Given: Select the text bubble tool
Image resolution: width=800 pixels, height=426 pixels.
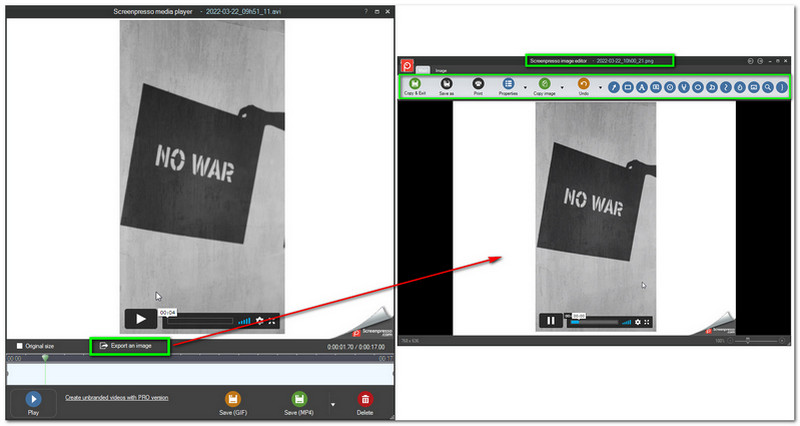Looking at the screenshot, I should point(656,87).
